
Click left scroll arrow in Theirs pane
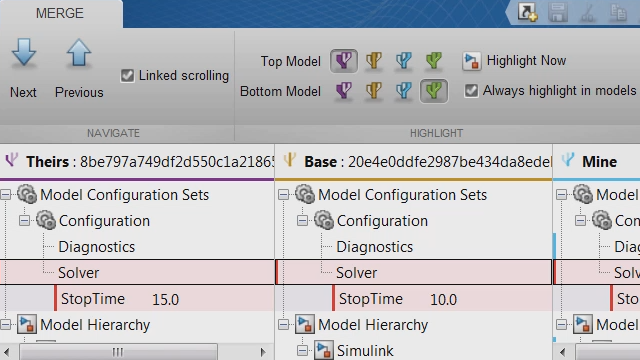tap(7, 352)
